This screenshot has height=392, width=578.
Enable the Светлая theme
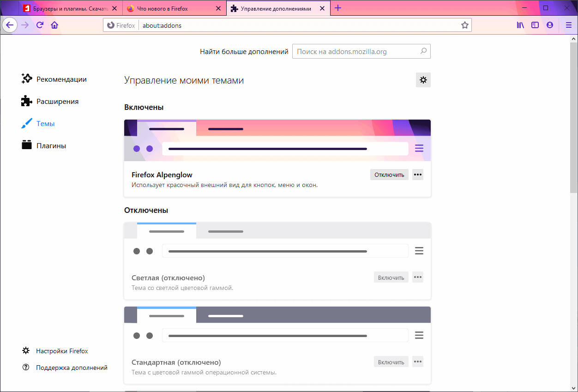[391, 277]
